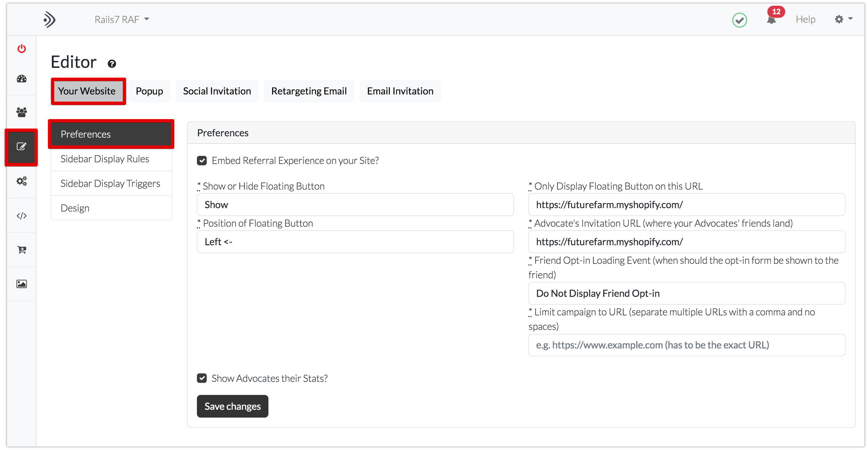Click the red power icon in sidebar
868x450 pixels.
[x=22, y=49]
